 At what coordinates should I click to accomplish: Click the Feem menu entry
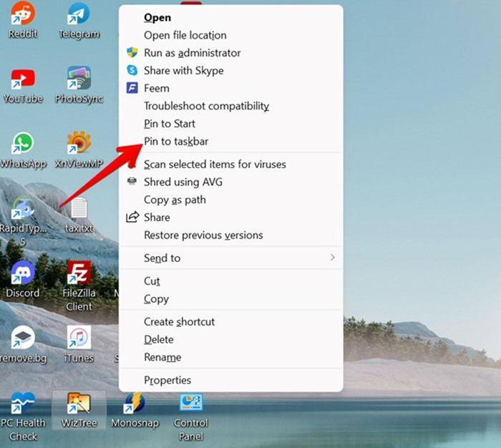click(230, 88)
